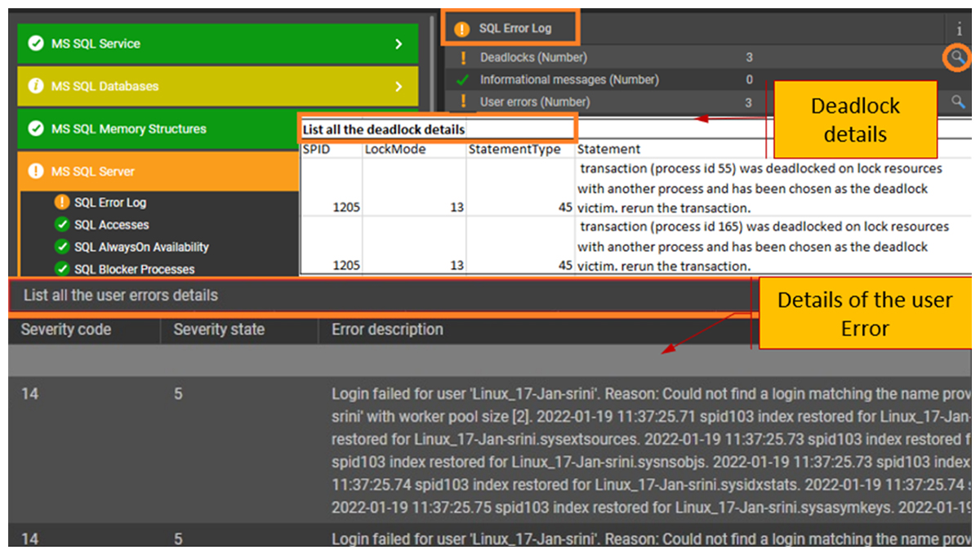The image size is (980, 555).
Task: Select SQL Accesses tree item
Action: pyautogui.click(x=111, y=225)
